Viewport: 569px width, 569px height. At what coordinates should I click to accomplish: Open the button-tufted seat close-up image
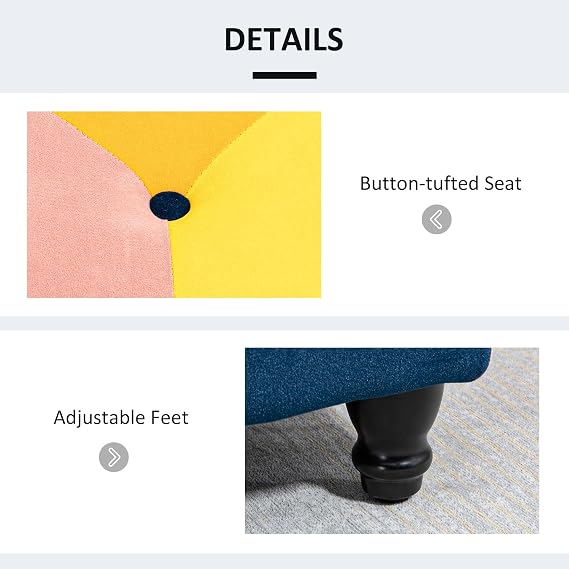174,205
